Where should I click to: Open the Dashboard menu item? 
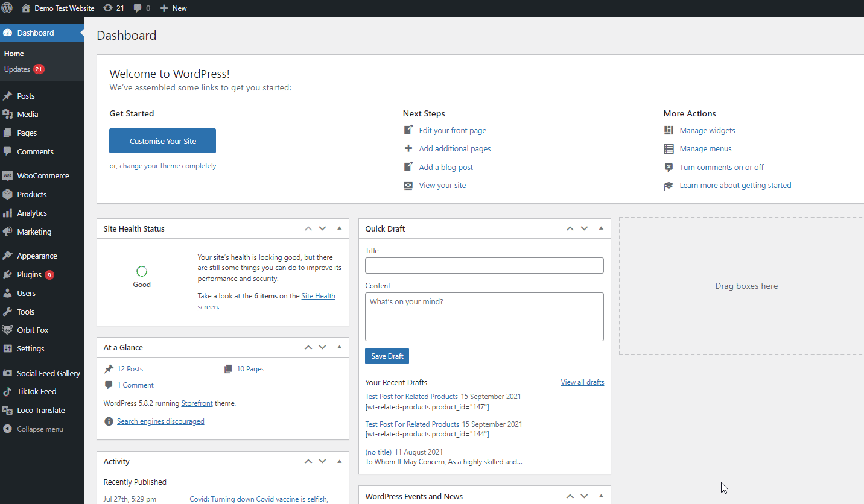coord(42,33)
